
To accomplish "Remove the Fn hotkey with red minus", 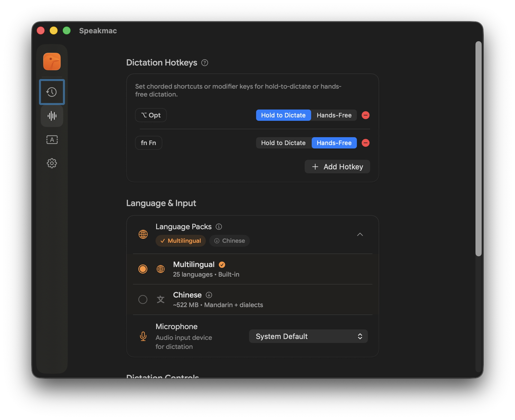I will click(x=366, y=143).
